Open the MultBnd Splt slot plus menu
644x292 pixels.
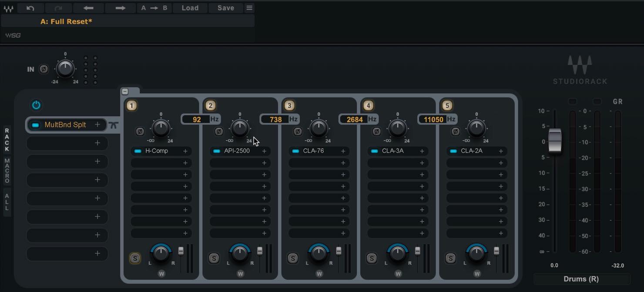97,125
